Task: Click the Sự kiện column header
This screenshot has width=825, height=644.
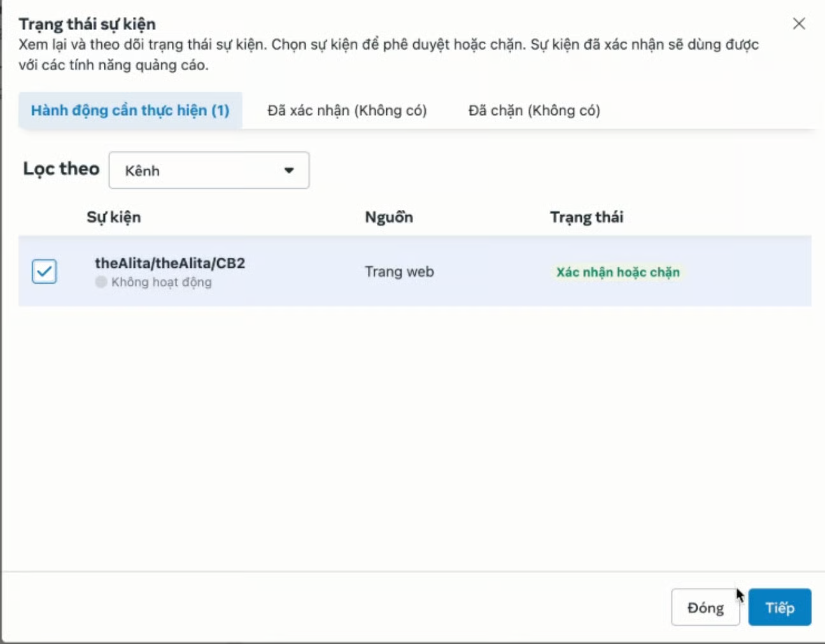Action: [113, 217]
